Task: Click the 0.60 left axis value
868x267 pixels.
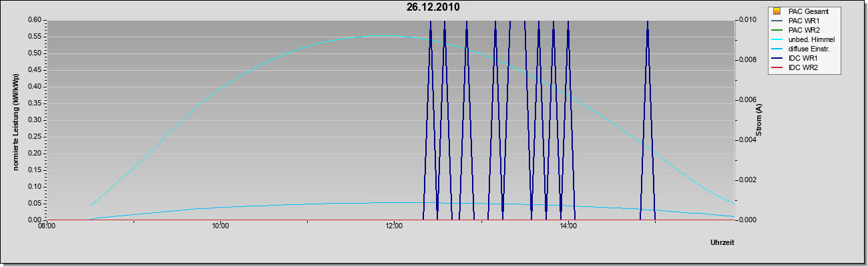Action: pos(35,19)
